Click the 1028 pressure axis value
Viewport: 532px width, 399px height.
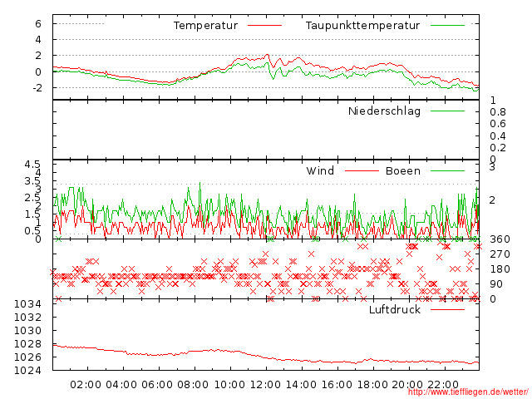pos(27,343)
